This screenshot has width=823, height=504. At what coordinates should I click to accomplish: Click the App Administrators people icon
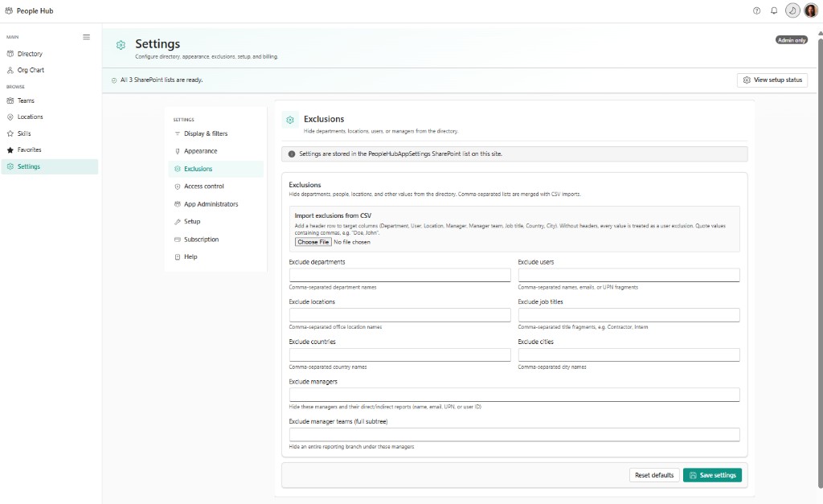178,204
